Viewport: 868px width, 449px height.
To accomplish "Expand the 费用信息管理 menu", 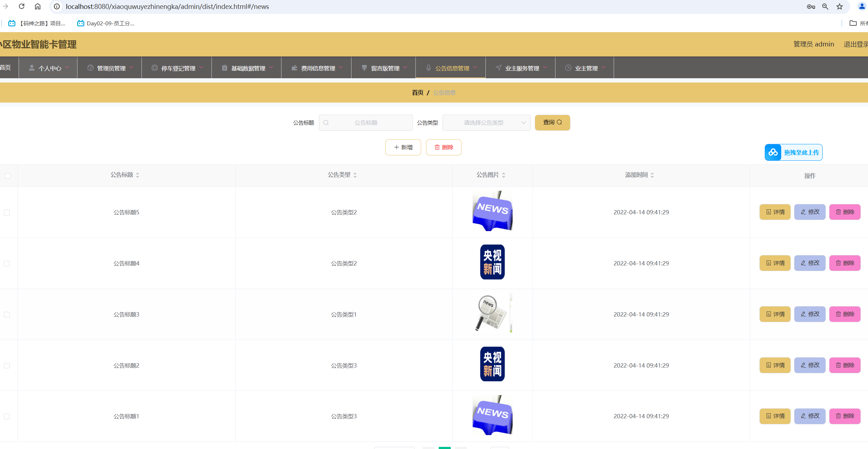I will click(x=316, y=68).
